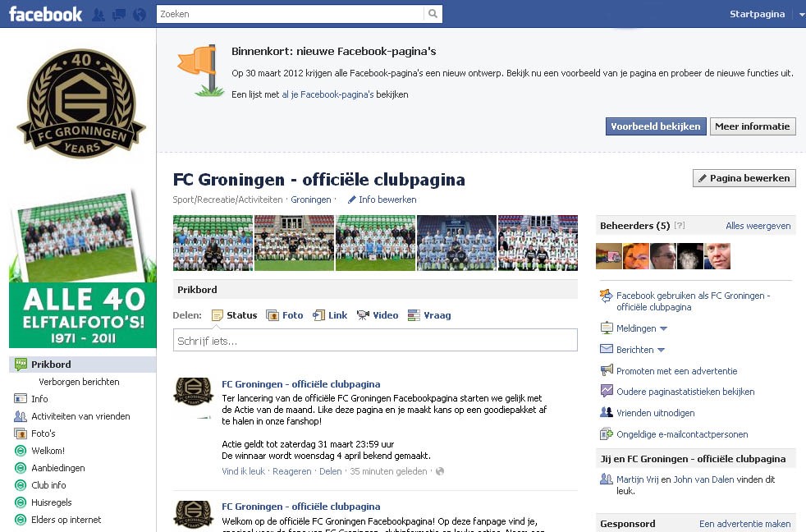Click the Schrijf iets status field
This screenshot has width=806, height=532.
(375, 340)
